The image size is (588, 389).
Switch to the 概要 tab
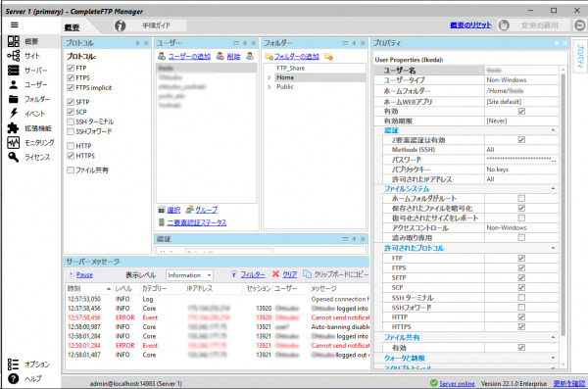[72, 27]
